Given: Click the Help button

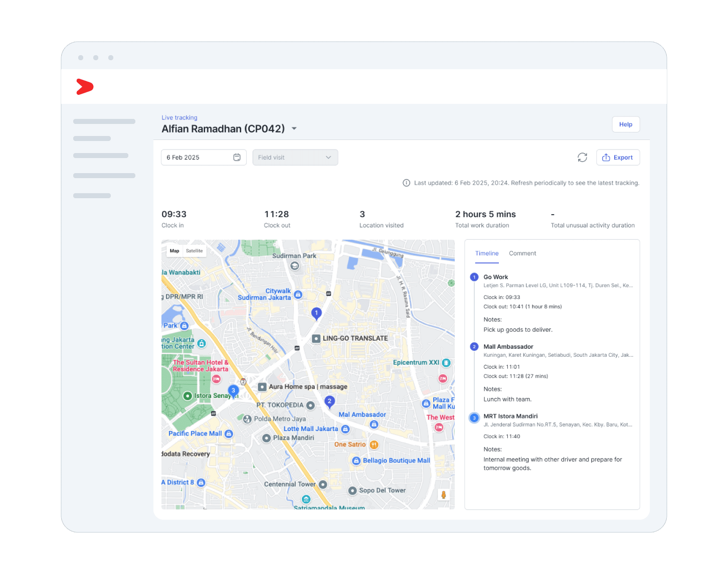Looking at the screenshot, I should click(x=625, y=124).
